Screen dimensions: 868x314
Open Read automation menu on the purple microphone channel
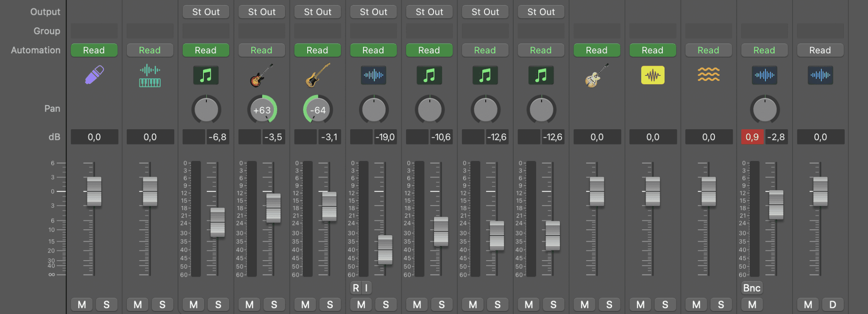(x=94, y=50)
